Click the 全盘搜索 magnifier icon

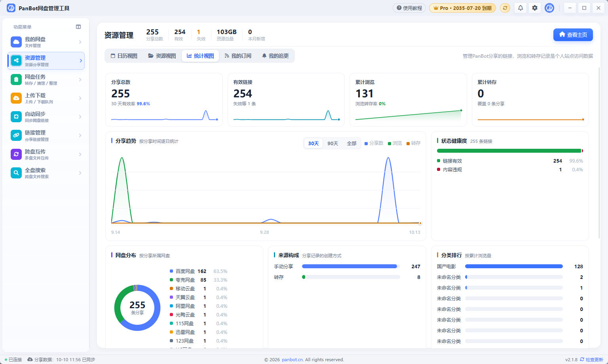[16, 173]
